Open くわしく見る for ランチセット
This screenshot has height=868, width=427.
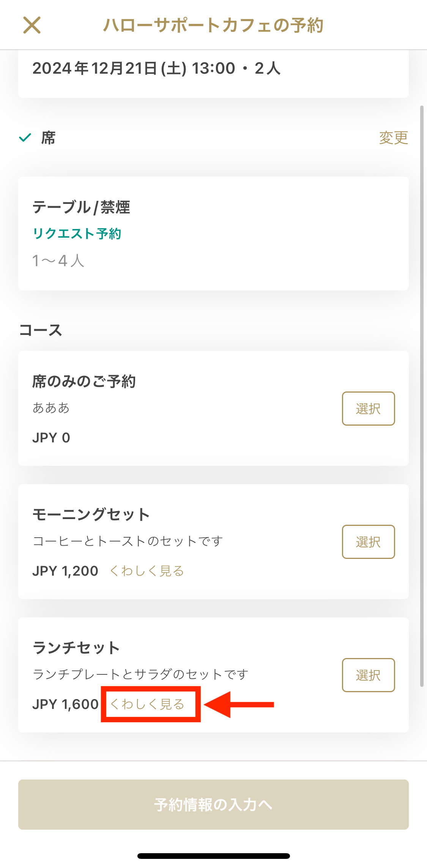coord(148,704)
